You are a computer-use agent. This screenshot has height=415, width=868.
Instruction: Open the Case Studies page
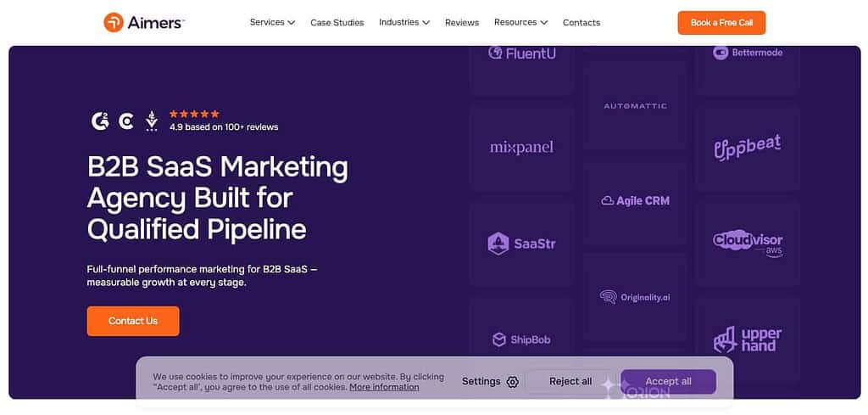click(x=337, y=23)
